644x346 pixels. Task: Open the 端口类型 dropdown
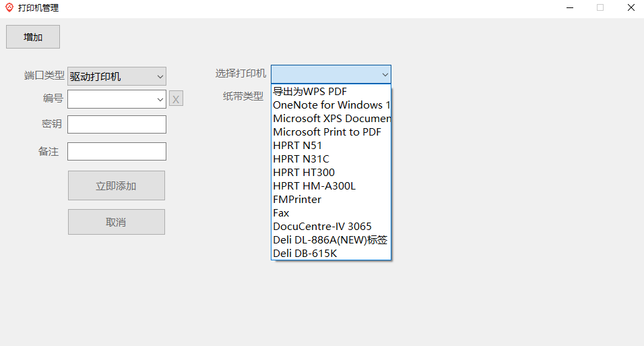[x=117, y=76]
